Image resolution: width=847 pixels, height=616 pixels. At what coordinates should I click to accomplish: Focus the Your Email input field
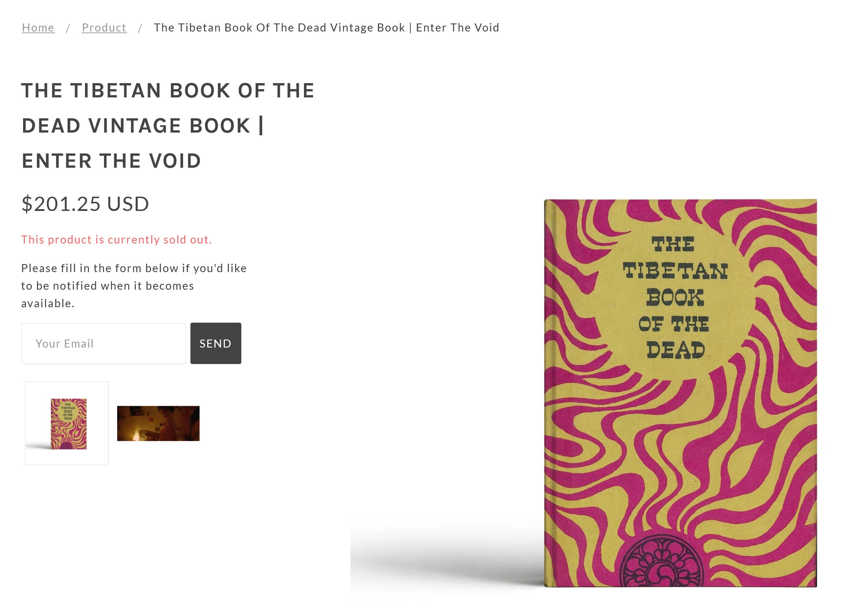(103, 343)
